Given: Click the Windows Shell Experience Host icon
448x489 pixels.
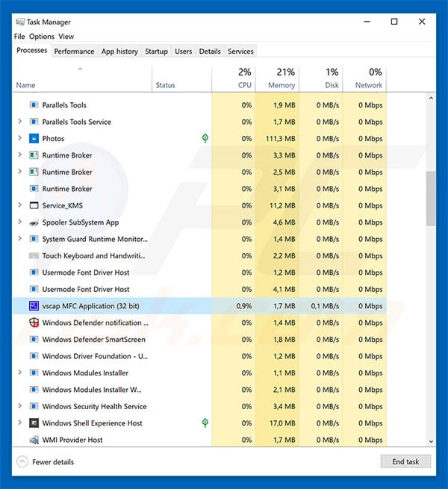Looking at the screenshot, I should (x=34, y=423).
